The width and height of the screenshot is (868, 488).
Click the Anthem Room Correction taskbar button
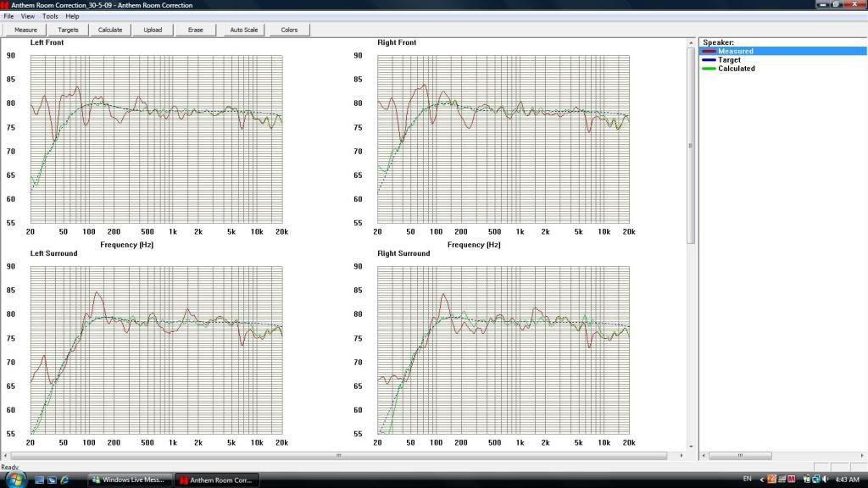tap(217, 480)
